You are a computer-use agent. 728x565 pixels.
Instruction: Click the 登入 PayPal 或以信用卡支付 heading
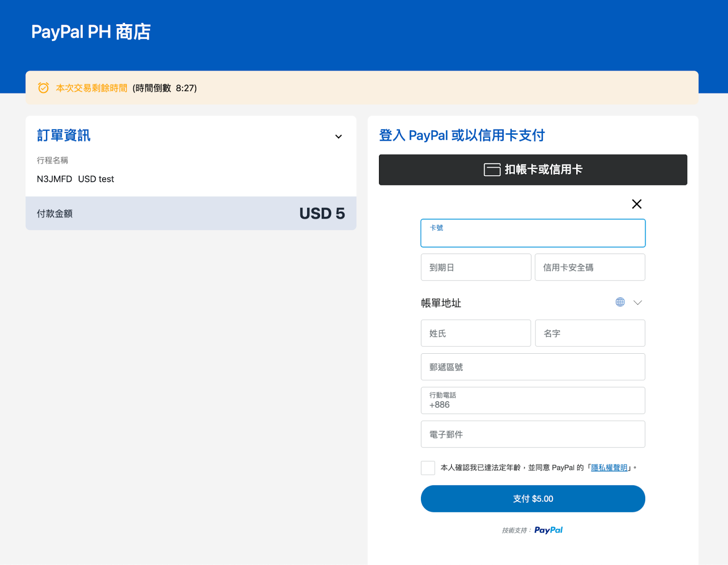tap(462, 135)
